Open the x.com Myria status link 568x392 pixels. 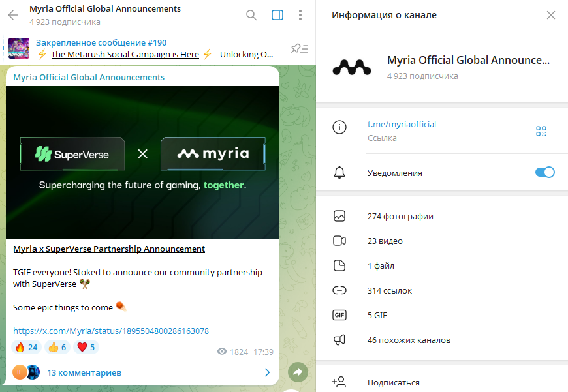pos(111,331)
